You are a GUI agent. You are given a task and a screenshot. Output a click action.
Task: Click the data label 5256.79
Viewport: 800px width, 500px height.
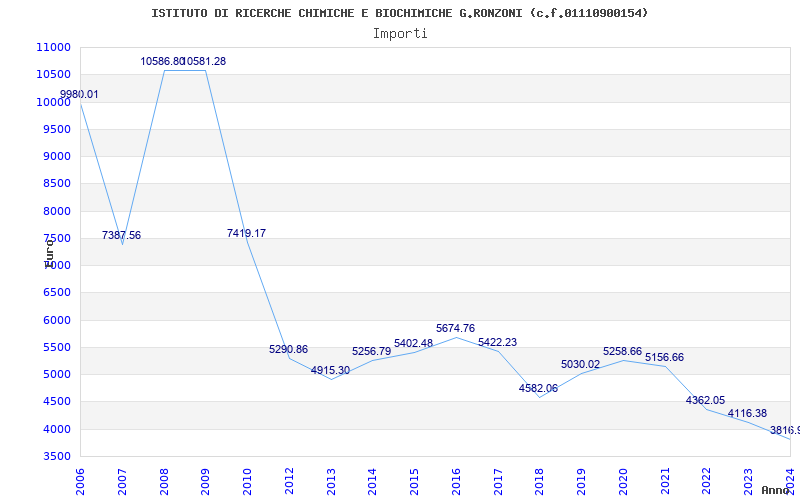tap(371, 352)
